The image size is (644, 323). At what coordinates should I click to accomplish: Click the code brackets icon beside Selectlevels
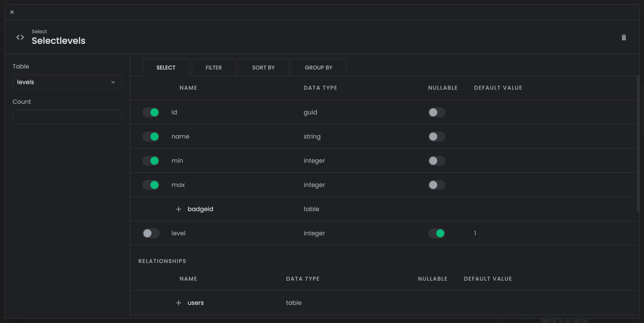[20, 38]
